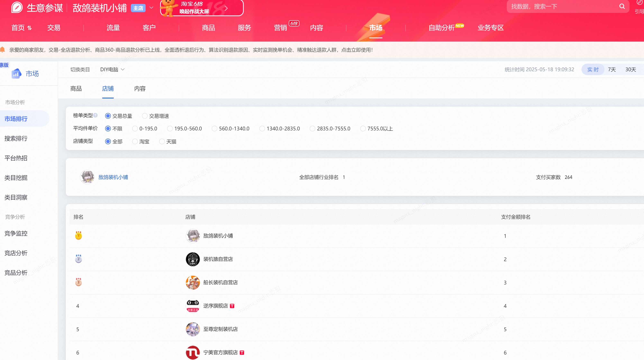Select the 30天 time range
Viewport: 644px width, 360px height.
[631, 70]
